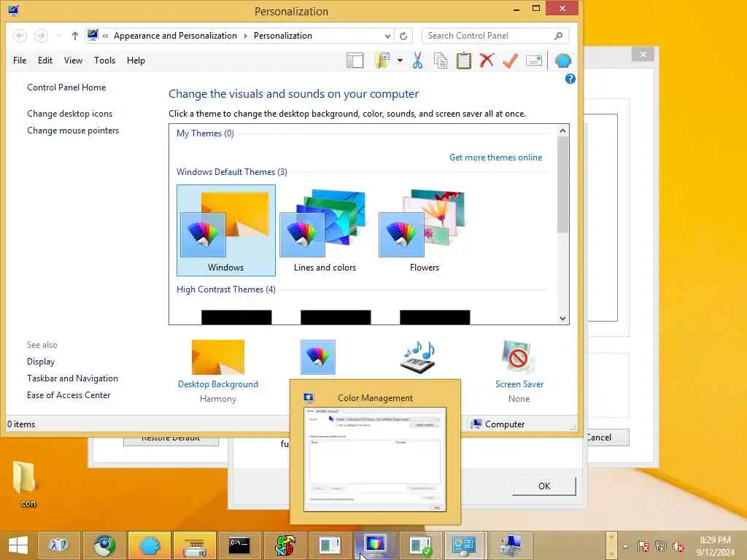Select the Windows theme
The height and width of the screenshot is (560, 747).
click(x=226, y=230)
